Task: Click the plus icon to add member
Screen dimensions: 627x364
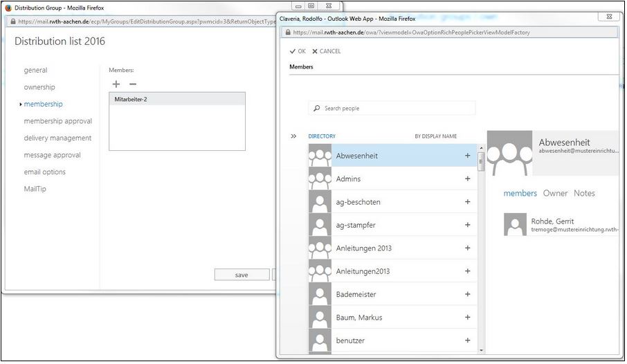Action: pyautogui.click(x=116, y=84)
